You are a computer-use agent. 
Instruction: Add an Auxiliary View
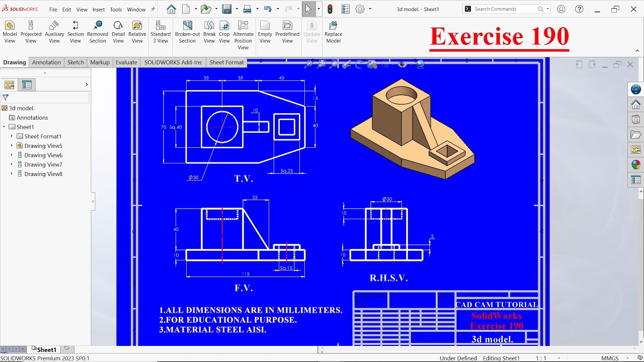tap(54, 32)
